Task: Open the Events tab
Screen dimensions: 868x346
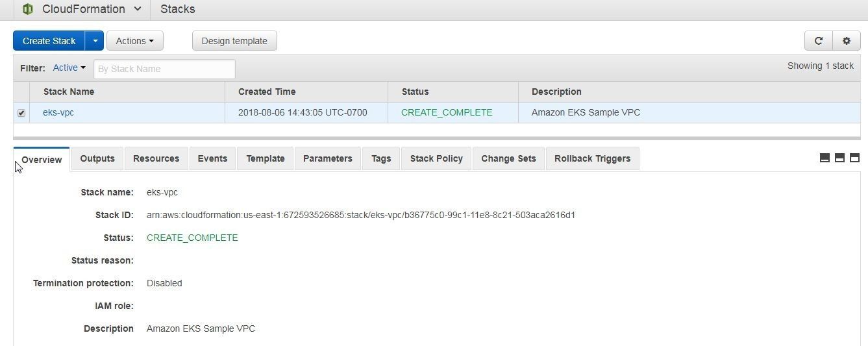Action: [x=212, y=158]
